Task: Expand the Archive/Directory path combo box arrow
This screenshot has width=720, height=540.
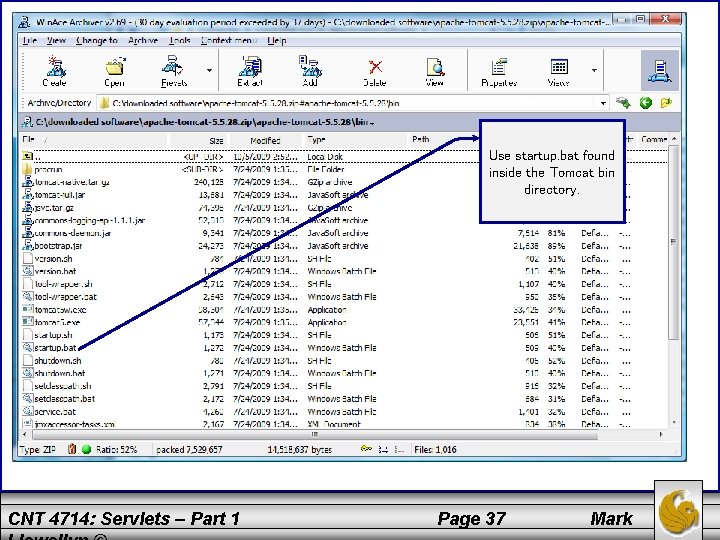Action: (603, 103)
